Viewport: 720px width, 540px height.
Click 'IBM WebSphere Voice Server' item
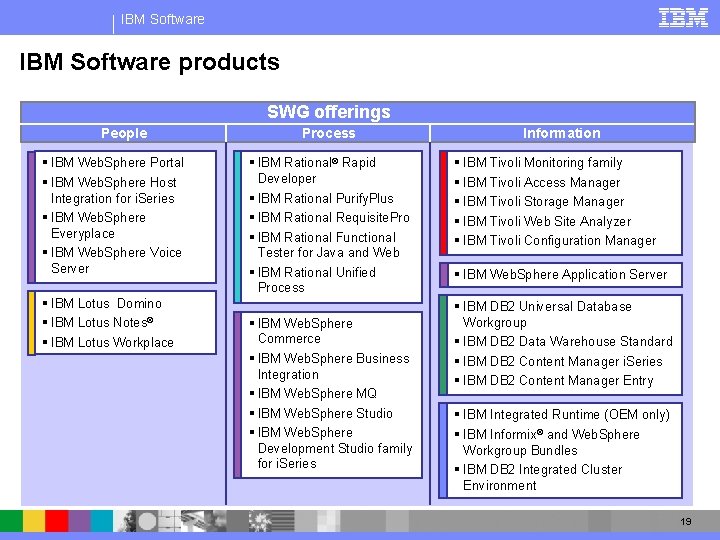click(x=116, y=260)
